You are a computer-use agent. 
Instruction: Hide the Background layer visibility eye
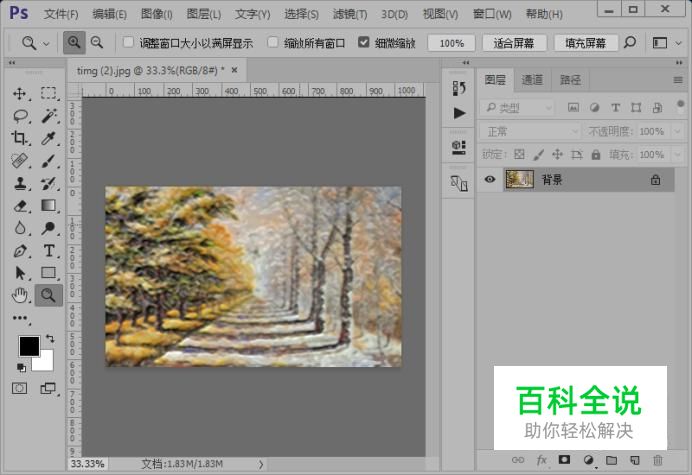pos(489,179)
